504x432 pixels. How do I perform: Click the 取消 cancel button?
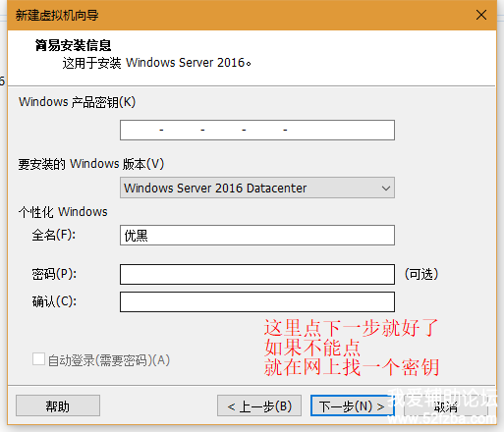(446, 405)
